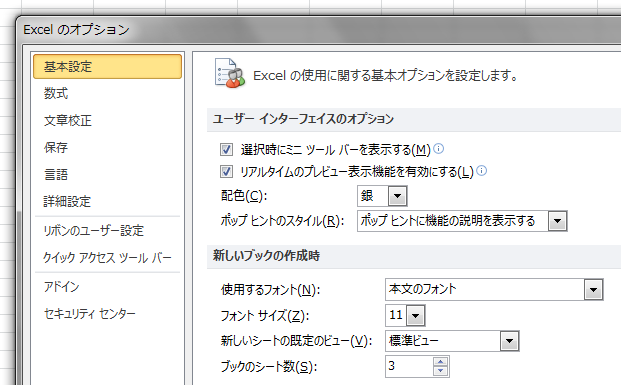Click the 配色(C): label
The width and height of the screenshot is (621, 385).
pyautogui.click(x=244, y=196)
